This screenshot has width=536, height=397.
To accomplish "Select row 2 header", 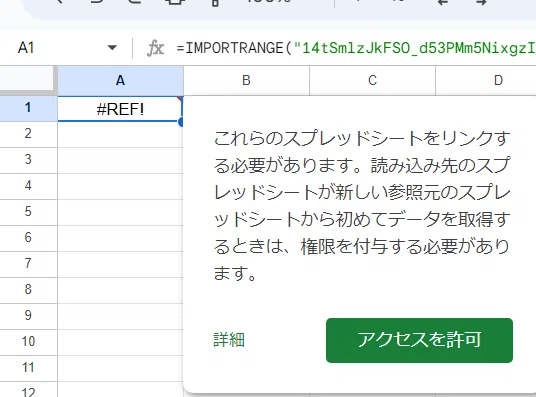I will [x=28, y=134].
